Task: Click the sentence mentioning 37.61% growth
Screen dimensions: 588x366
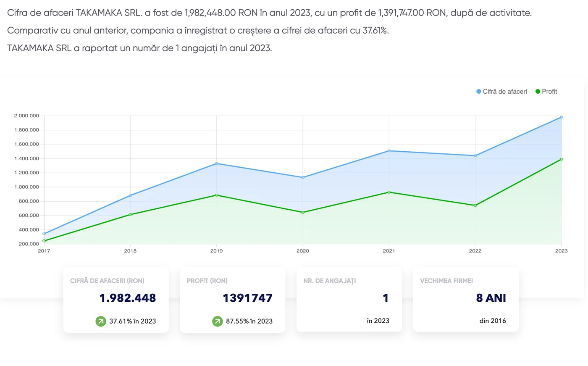Action: tap(198, 31)
